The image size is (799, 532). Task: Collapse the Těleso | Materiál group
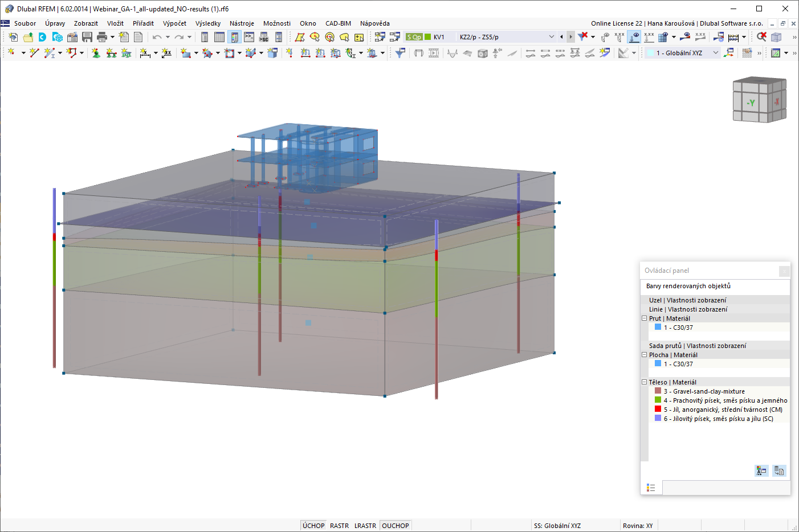click(645, 382)
